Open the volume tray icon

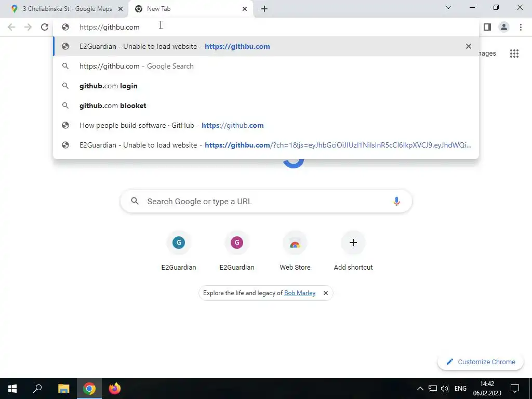click(x=445, y=389)
